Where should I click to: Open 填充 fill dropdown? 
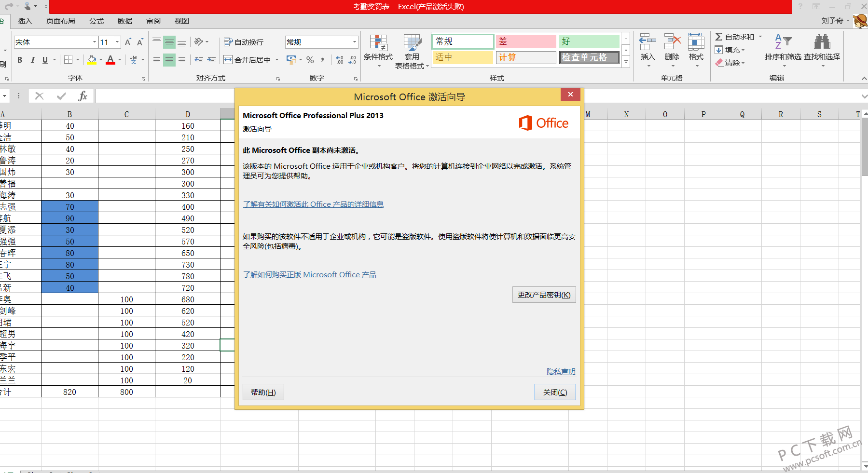[x=730, y=50]
